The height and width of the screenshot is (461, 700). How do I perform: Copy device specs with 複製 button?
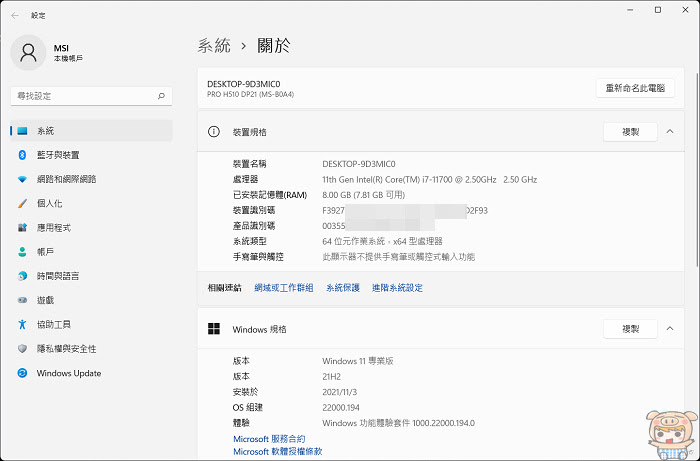pyautogui.click(x=630, y=132)
